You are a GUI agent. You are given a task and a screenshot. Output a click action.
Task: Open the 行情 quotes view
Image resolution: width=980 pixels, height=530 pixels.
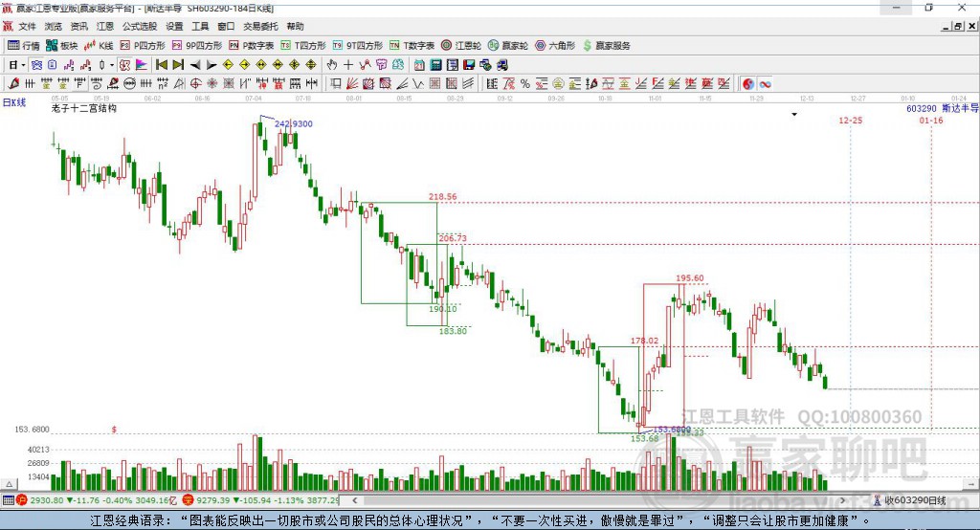[23, 46]
